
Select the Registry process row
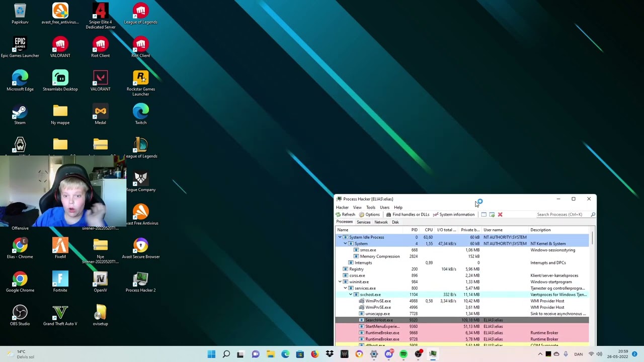(462, 269)
